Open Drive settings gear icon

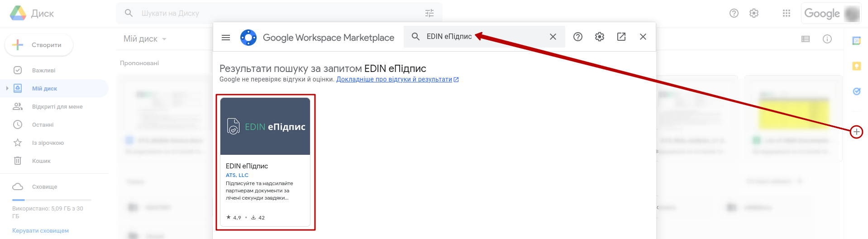tap(754, 13)
